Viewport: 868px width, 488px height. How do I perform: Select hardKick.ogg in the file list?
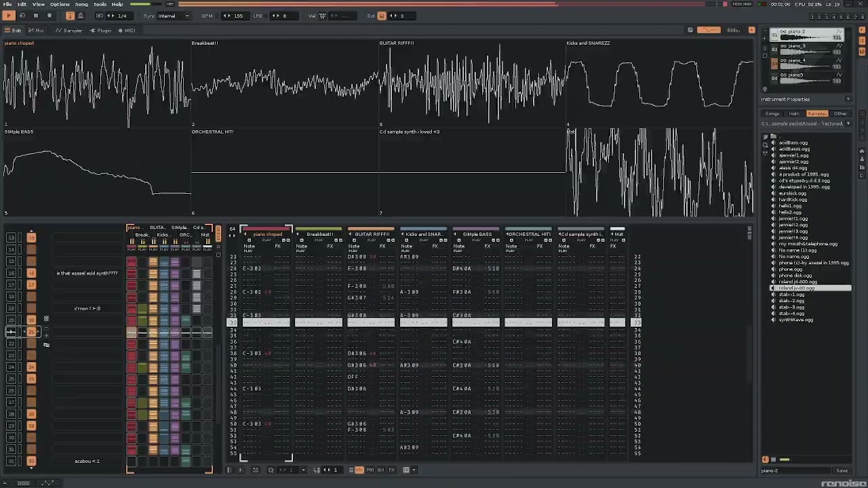click(x=793, y=200)
